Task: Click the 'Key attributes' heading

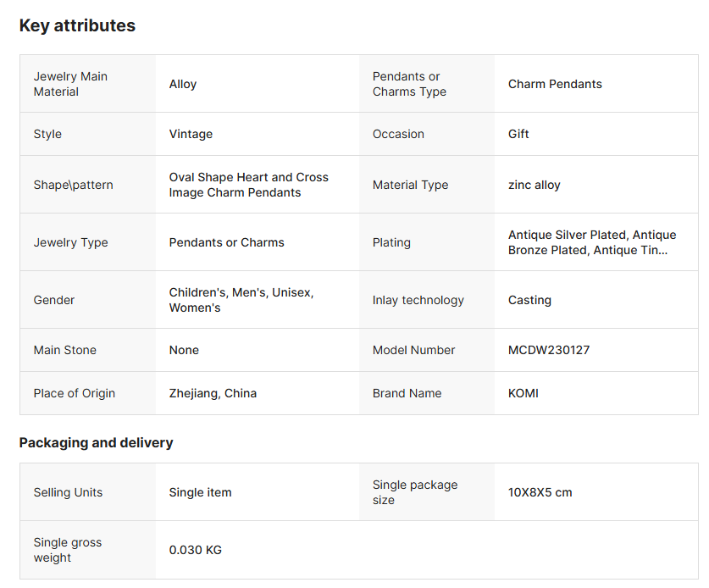Action: pyautogui.click(x=77, y=25)
